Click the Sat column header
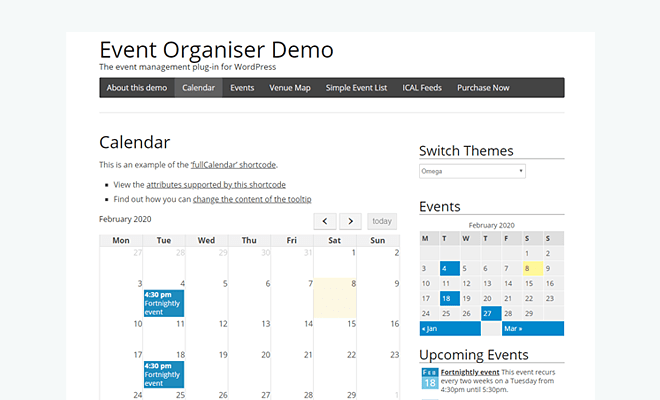This screenshot has width=660, height=400. click(335, 240)
